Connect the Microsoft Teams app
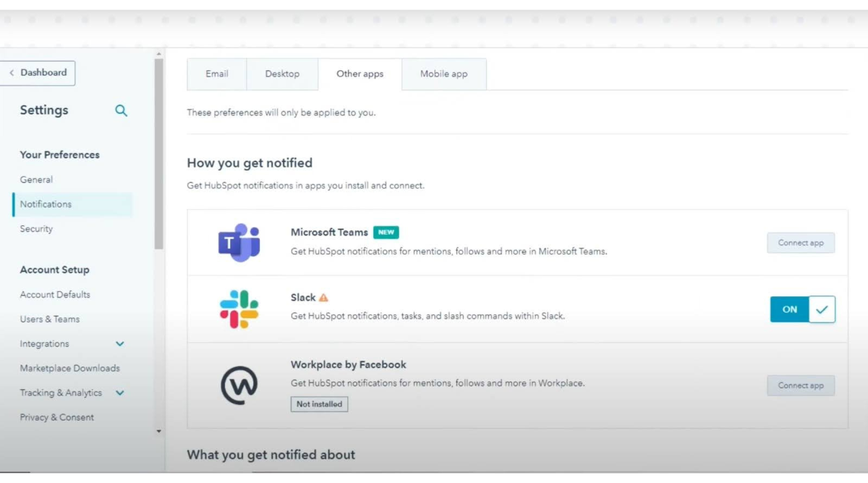Screen dimensions: 868x483 (800, 243)
